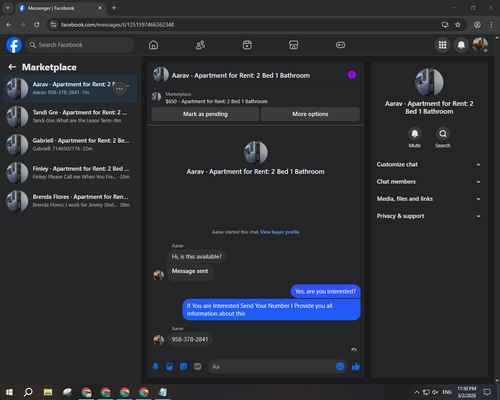Click the purple conversation info circle
500x400 pixels.
(352, 75)
